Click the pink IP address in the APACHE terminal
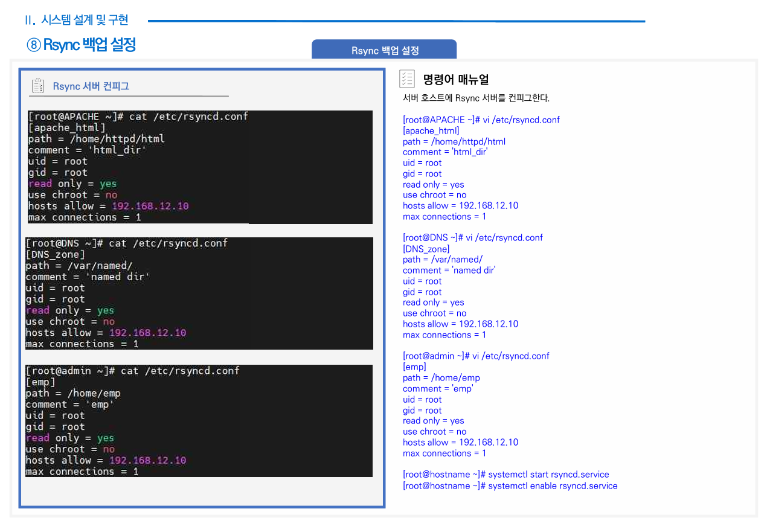The height and width of the screenshot is (532, 767). click(150, 206)
